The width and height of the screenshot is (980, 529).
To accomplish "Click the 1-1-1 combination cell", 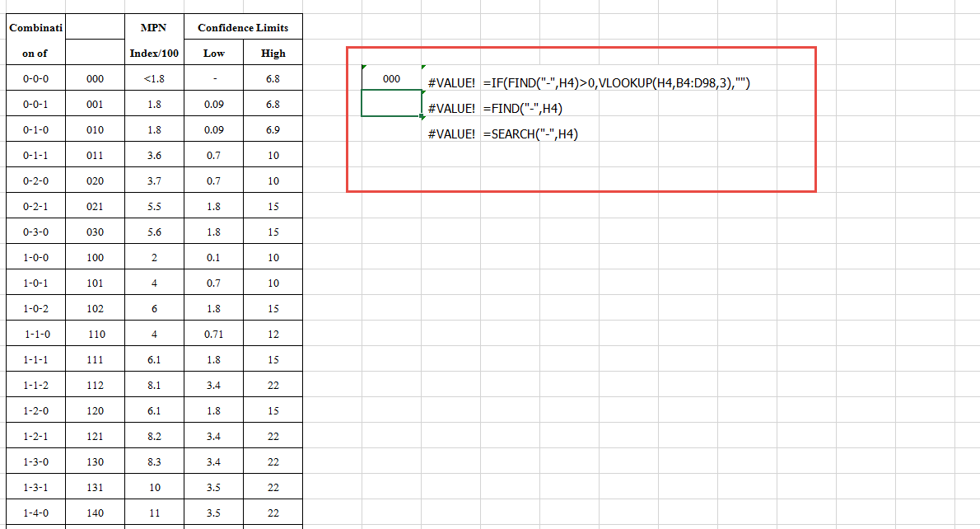I will click(x=35, y=360).
